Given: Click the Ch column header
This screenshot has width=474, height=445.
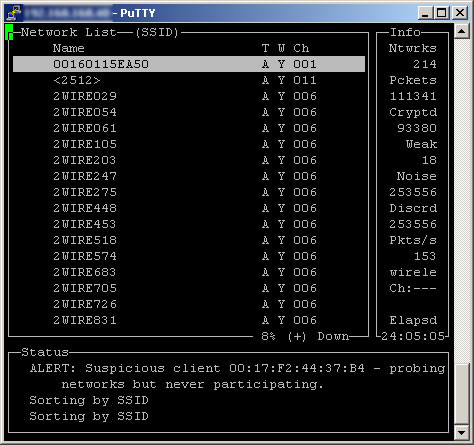Looking at the screenshot, I should pos(301,48).
